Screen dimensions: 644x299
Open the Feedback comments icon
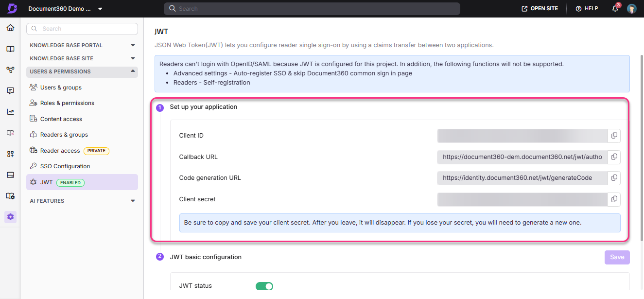click(x=10, y=90)
